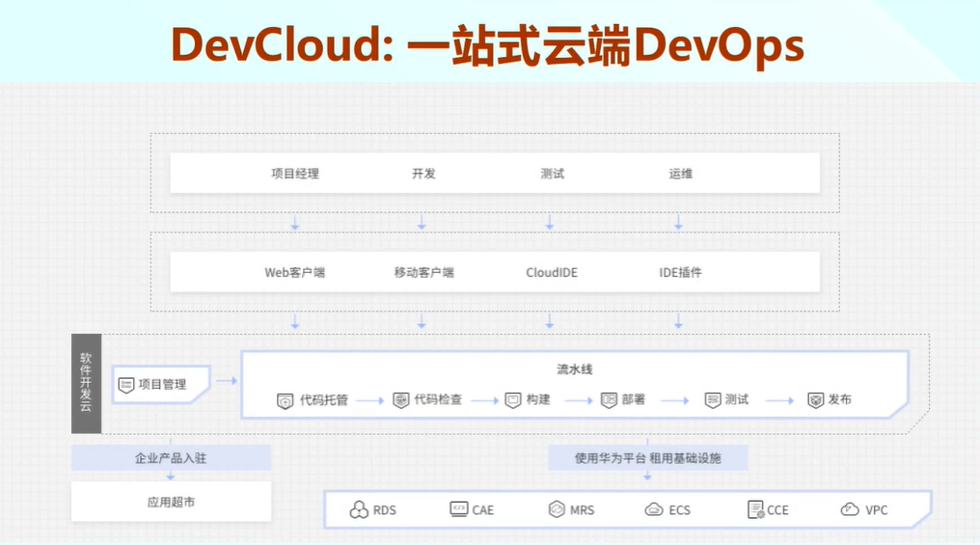Click the 项目管理 text
The width and height of the screenshot is (980, 545).
tap(162, 384)
